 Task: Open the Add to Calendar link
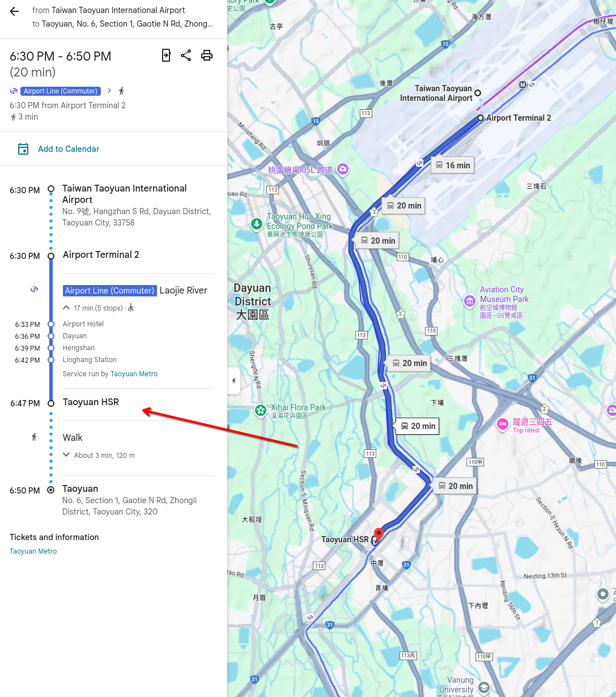coord(69,149)
